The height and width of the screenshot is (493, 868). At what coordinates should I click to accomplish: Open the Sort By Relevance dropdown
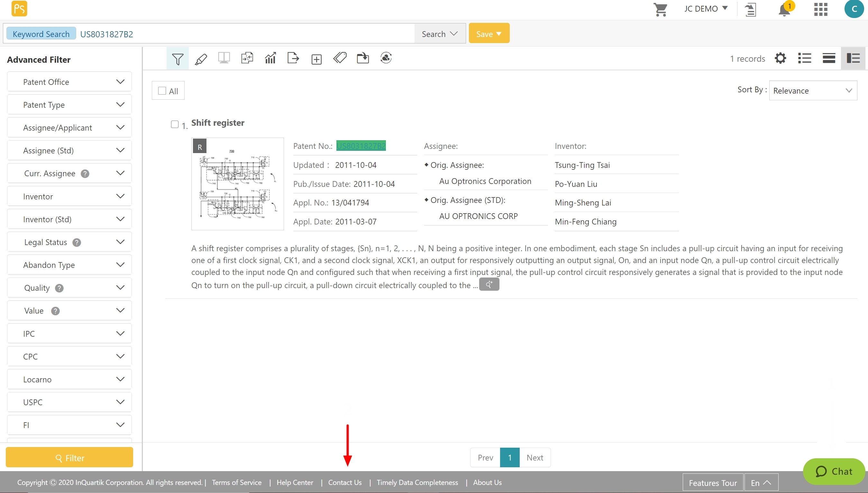[x=813, y=90]
